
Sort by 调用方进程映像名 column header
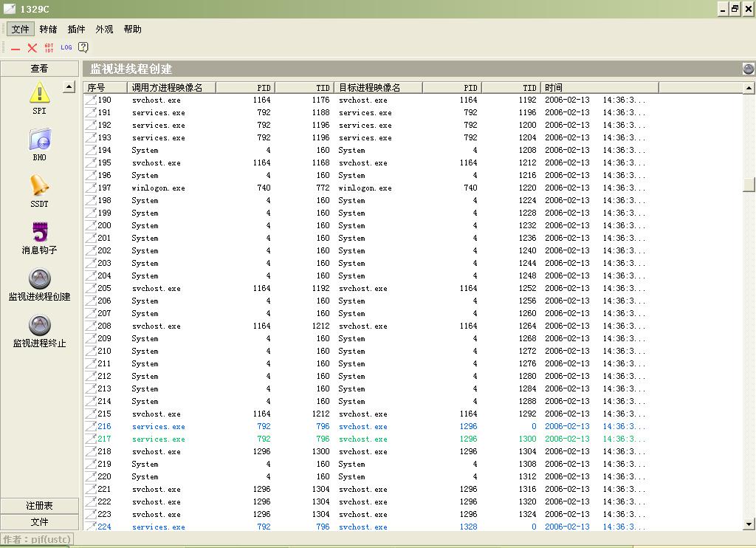tap(172, 87)
